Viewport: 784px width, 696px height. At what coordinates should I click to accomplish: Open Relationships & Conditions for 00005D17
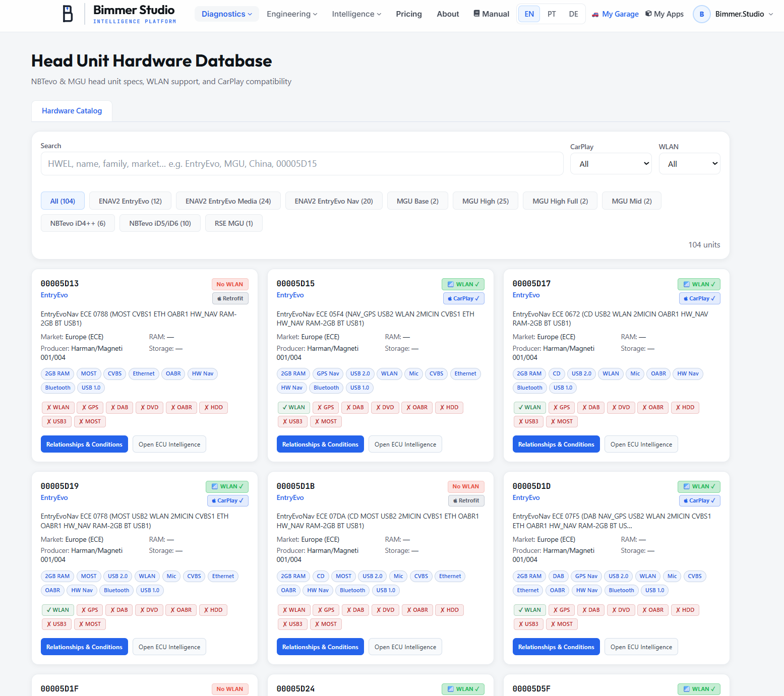coord(556,444)
